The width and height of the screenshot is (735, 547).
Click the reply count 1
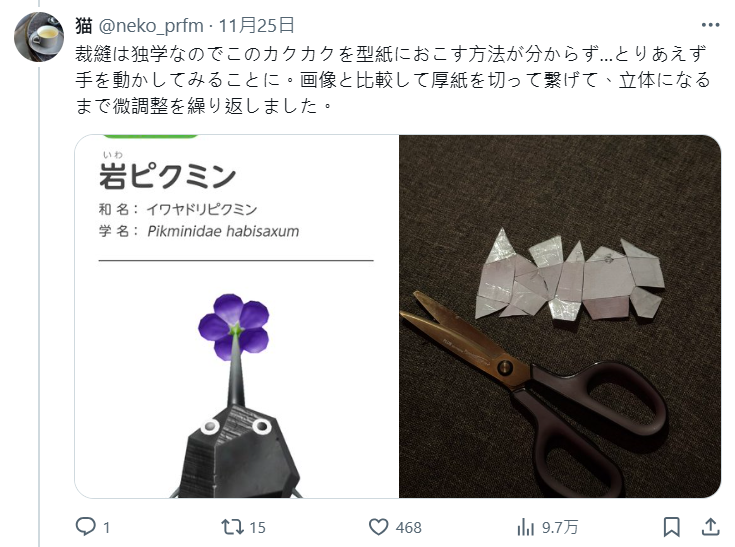point(106,528)
